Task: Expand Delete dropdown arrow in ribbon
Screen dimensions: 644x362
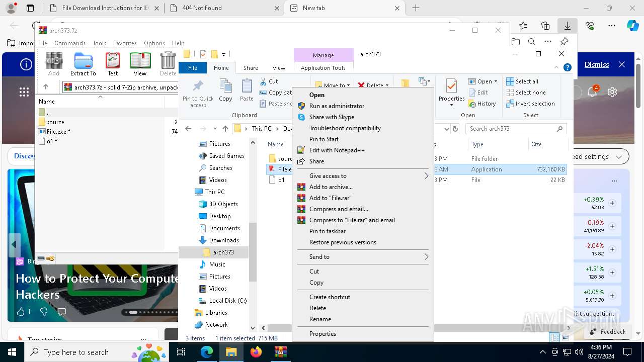Action: click(x=387, y=85)
